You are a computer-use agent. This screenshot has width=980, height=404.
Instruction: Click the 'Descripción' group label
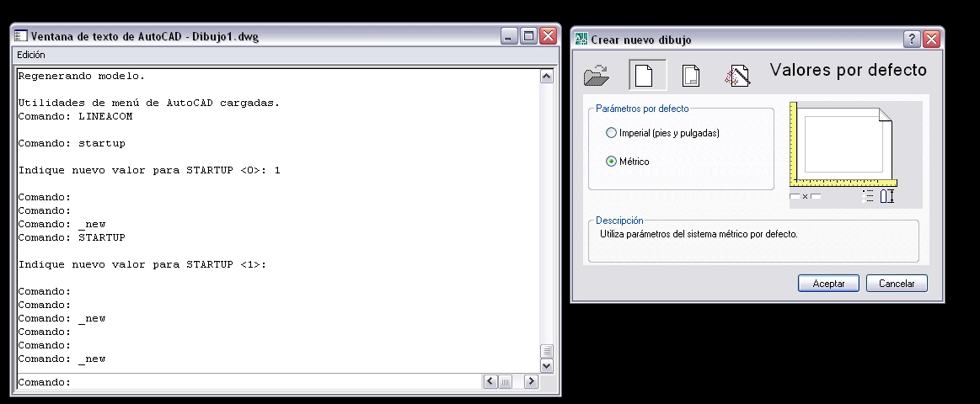tap(619, 221)
